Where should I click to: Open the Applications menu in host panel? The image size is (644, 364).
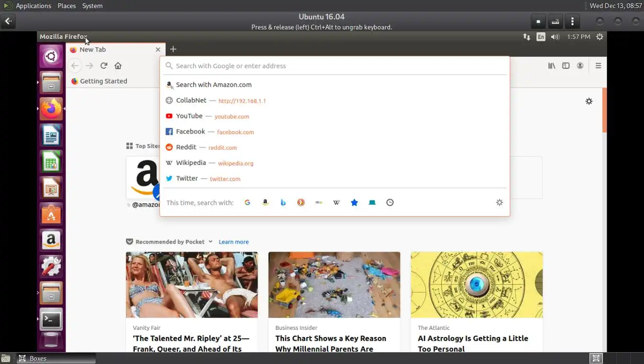[33, 6]
